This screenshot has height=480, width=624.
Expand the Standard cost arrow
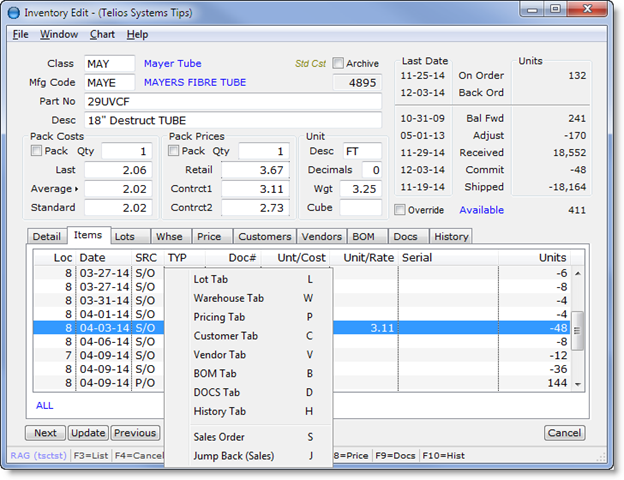pyautogui.click(x=79, y=208)
